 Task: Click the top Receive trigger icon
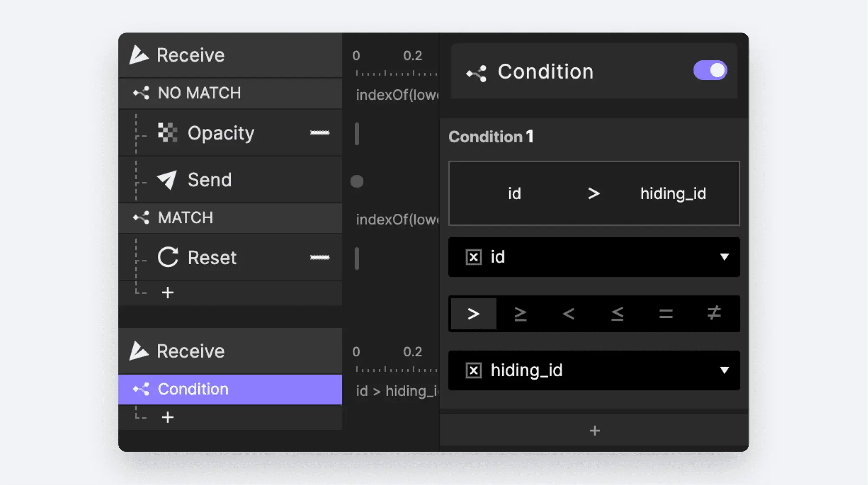pyautogui.click(x=139, y=55)
